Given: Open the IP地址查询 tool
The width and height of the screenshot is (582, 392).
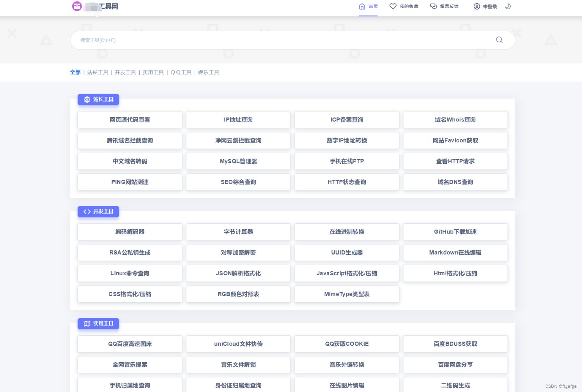Looking at the screenshot, I should (x=238, y=120).
